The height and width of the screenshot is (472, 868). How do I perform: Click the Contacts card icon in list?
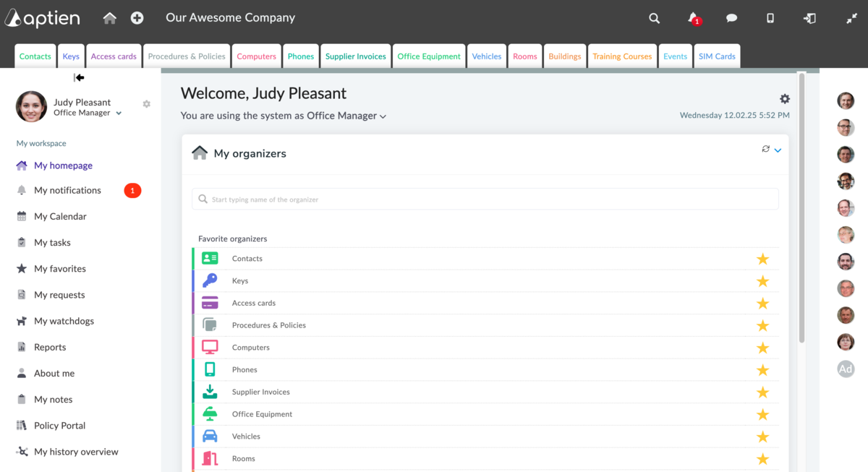click(210, 258)
